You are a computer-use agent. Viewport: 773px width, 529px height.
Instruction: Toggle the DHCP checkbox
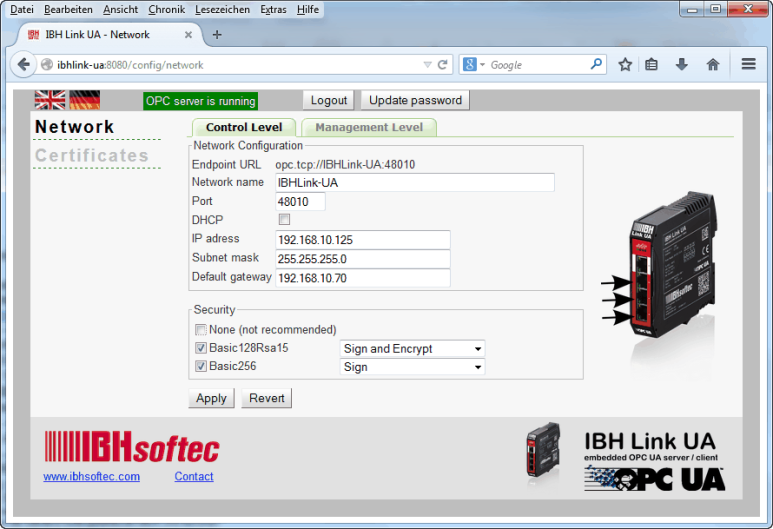pos(284,219)
